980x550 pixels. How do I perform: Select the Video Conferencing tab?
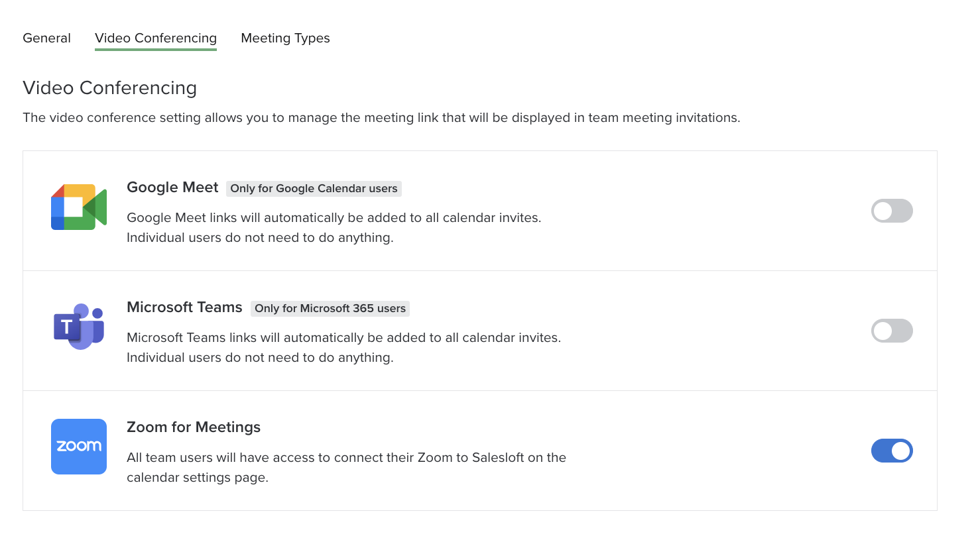tap(155, 38)
